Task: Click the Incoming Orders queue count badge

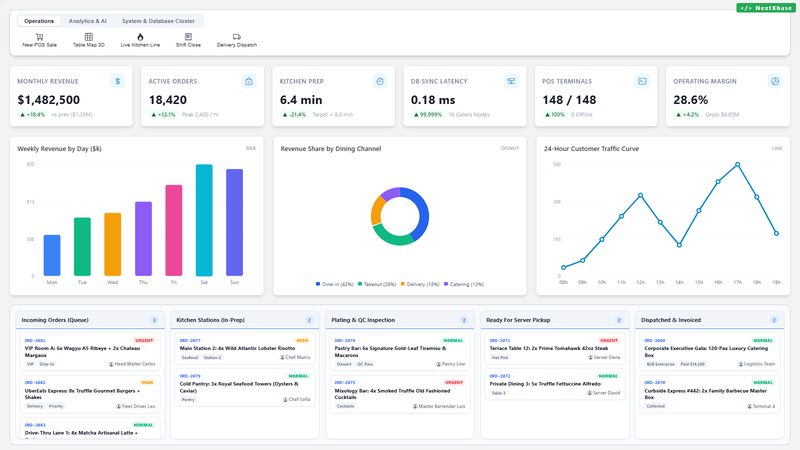Action: click(155, 320)
